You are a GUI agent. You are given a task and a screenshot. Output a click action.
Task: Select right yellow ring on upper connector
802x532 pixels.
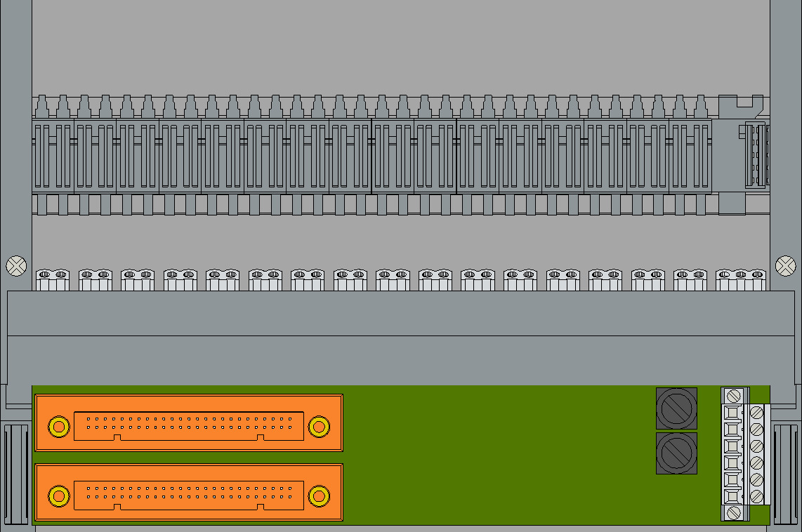pyautogui.click(x=319, y=426)
